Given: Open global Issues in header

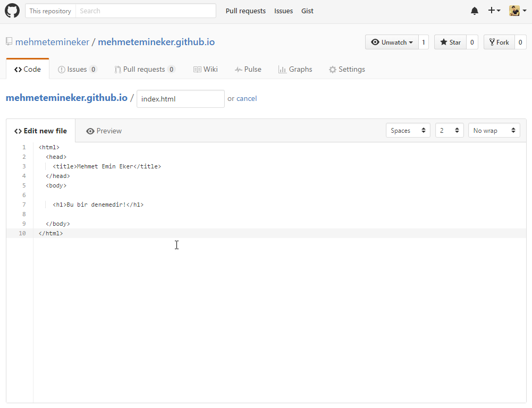Looking at the screenshot, I should 283,11.
